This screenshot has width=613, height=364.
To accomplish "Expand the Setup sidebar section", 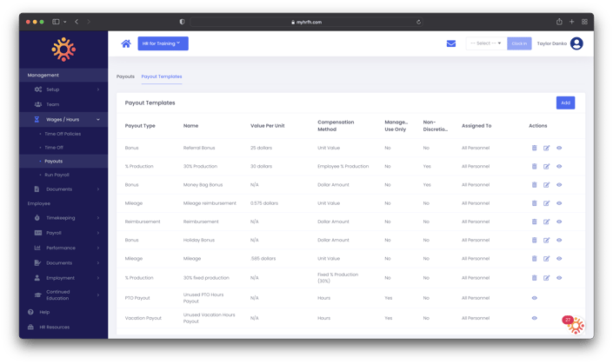I will 63,89.
